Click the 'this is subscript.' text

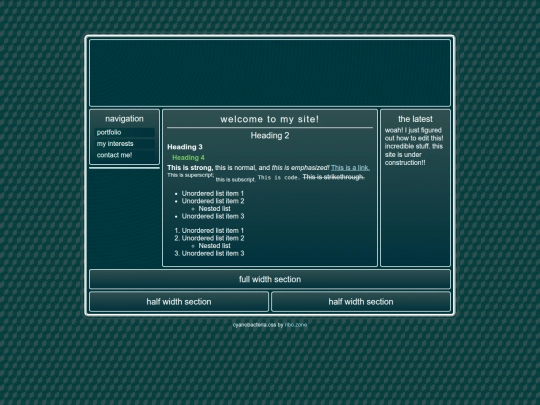point(236,180)
